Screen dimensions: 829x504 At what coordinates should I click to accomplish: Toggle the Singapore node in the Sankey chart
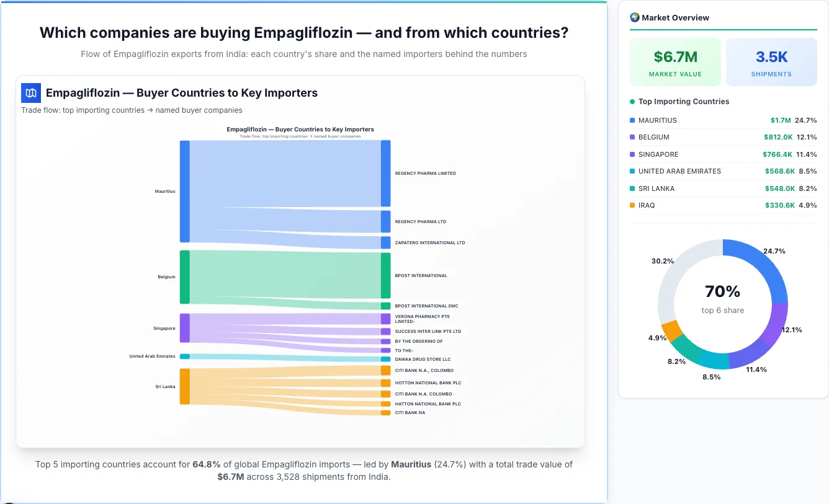[x=183, y=329]
